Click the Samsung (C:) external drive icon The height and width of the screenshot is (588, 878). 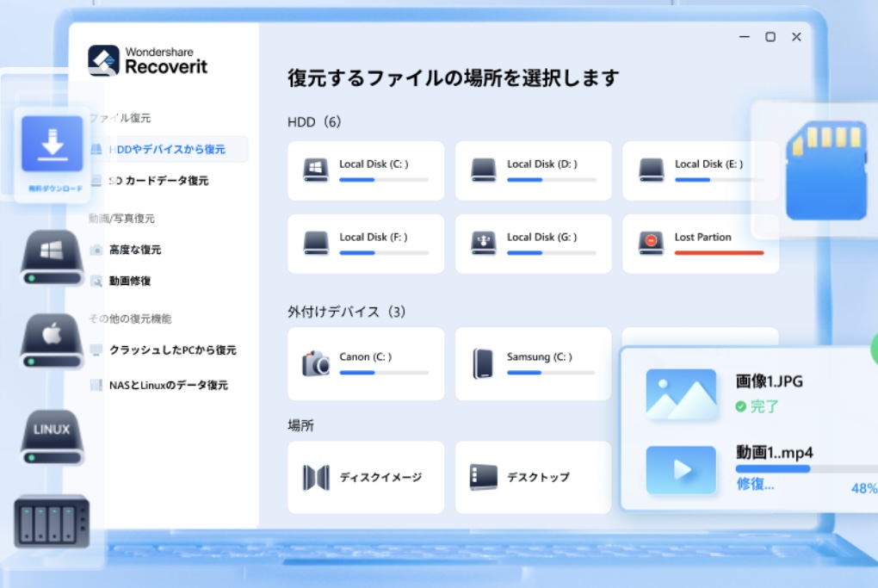click(x=484, y=363)
